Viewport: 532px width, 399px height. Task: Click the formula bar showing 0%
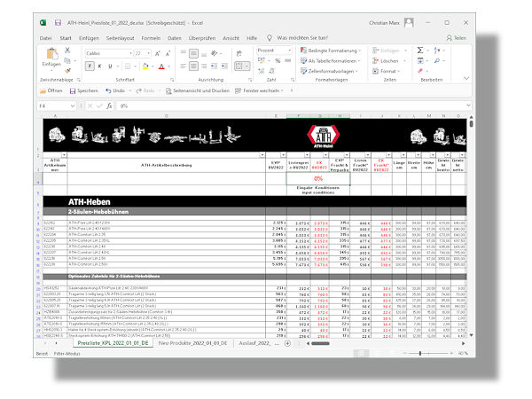[x=292, y=106]
